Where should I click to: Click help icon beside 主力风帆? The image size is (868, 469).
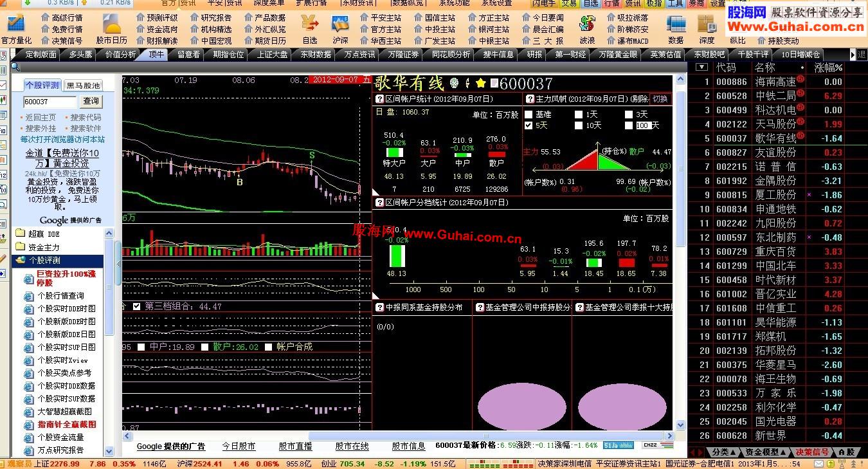[x=530, y=99]
